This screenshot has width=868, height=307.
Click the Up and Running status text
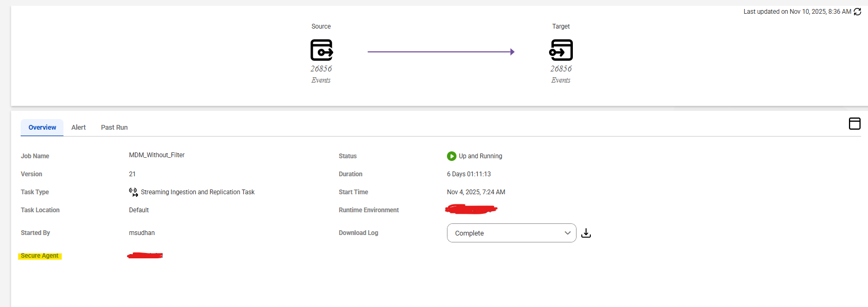pyautogui.click(x=480, y=156)
